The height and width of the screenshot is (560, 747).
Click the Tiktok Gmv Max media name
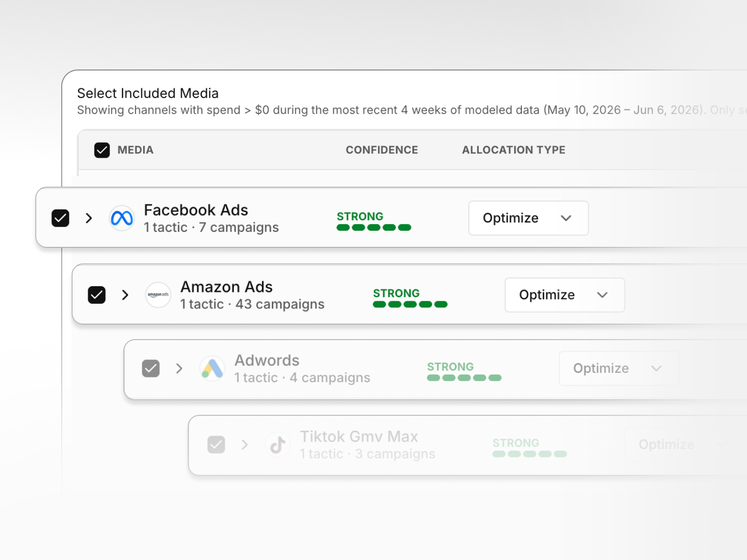pyautogui.click(x=359, y=437)
